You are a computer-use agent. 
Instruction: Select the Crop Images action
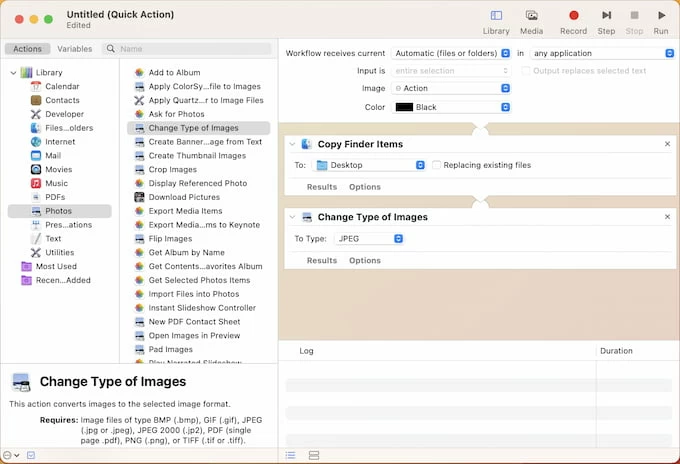170,170
